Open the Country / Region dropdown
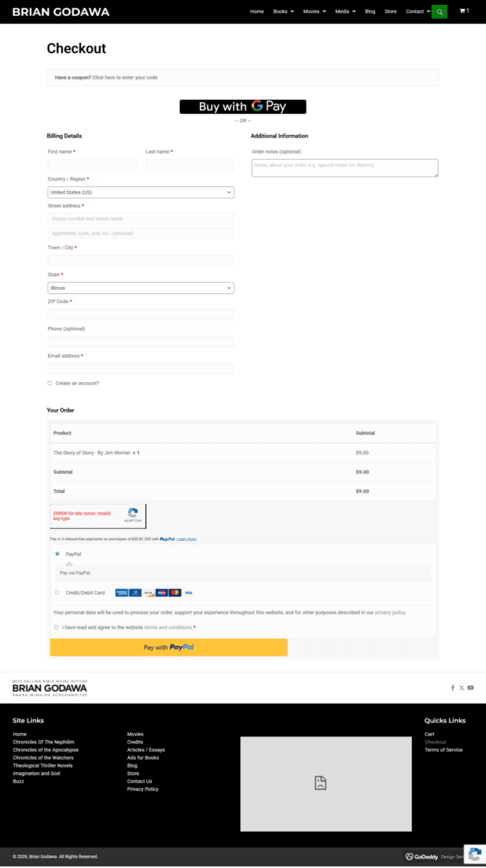Viewport: 486px width, 868px height. pos(141,192)
